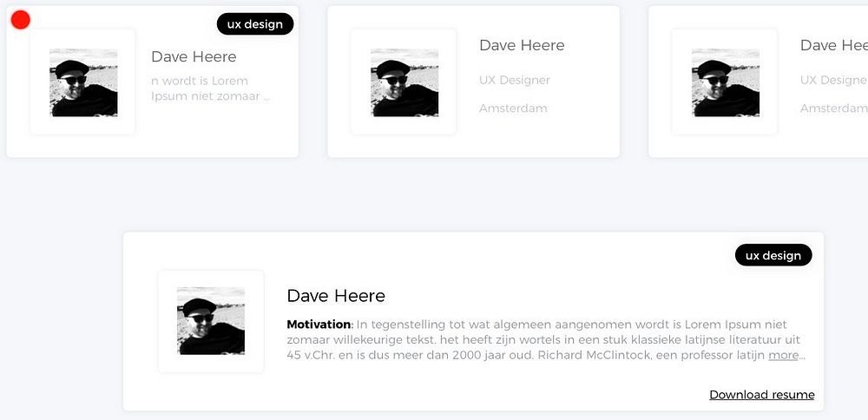The width and height of the screenshot is (868, 420).
Task: Click the UX Designer title on the fully visible card
Action: (x=515, y=80)
